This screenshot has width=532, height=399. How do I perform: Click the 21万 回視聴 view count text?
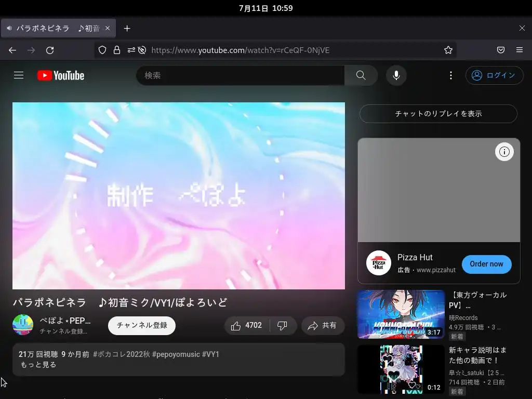pos(38,354)
